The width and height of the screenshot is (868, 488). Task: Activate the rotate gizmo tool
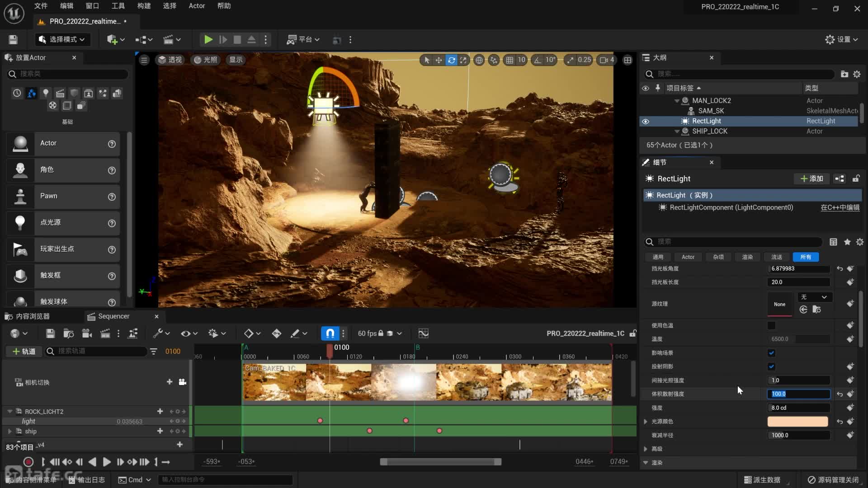coord(451,60)
